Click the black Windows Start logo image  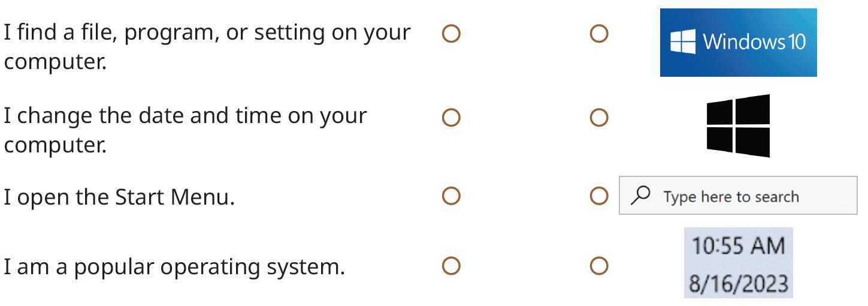[738, 125]
